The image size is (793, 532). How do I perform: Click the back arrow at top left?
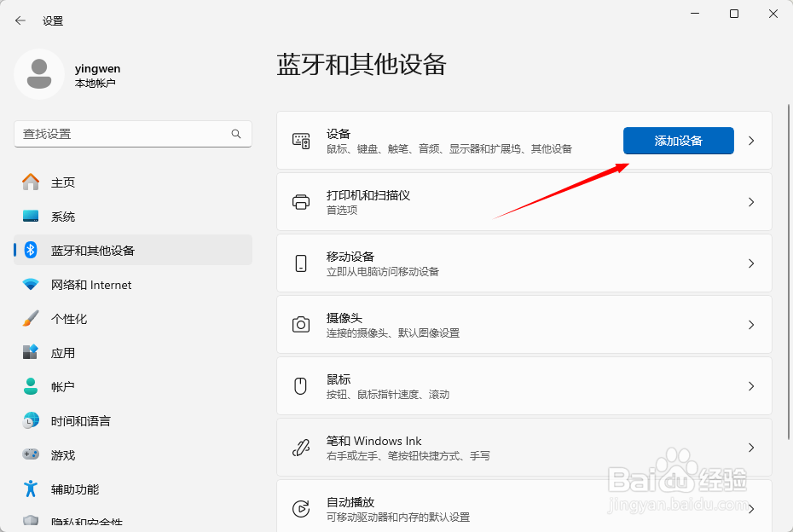19,20
